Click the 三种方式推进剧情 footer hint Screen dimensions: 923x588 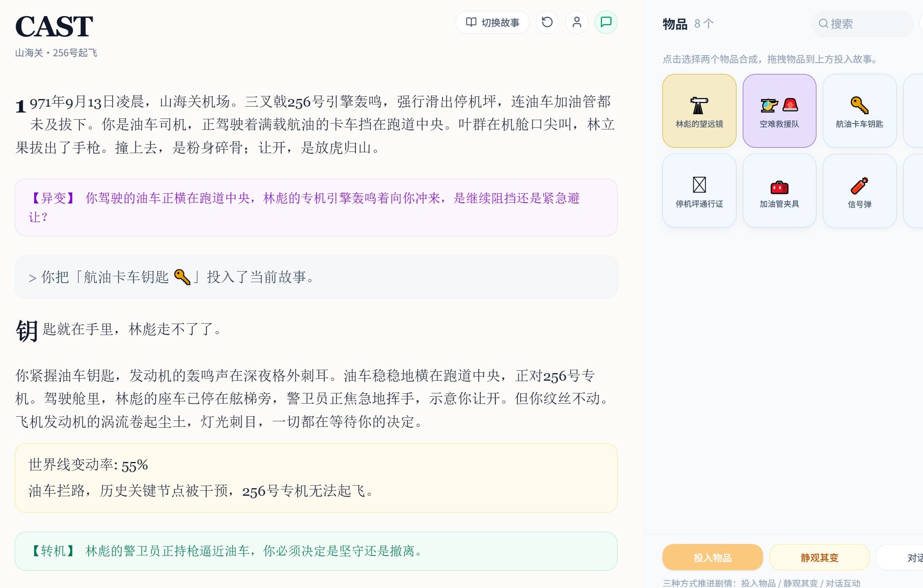761,583
